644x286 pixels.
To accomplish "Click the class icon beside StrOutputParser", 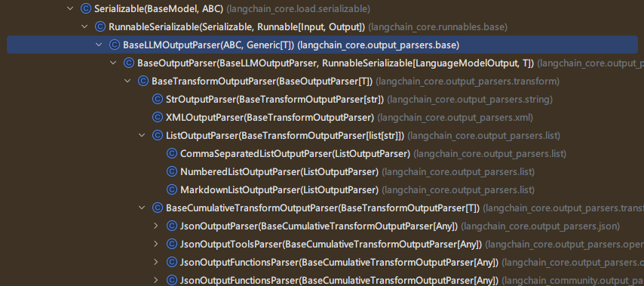I will coord(158,99).
